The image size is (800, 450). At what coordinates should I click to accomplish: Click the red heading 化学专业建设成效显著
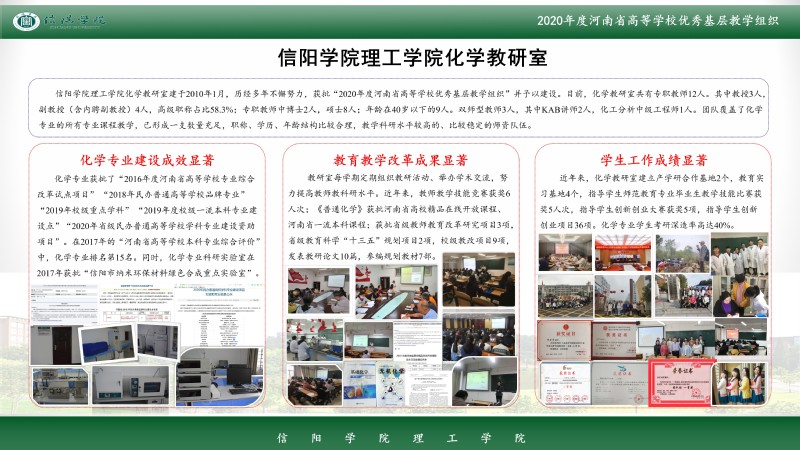click(147, 160)
